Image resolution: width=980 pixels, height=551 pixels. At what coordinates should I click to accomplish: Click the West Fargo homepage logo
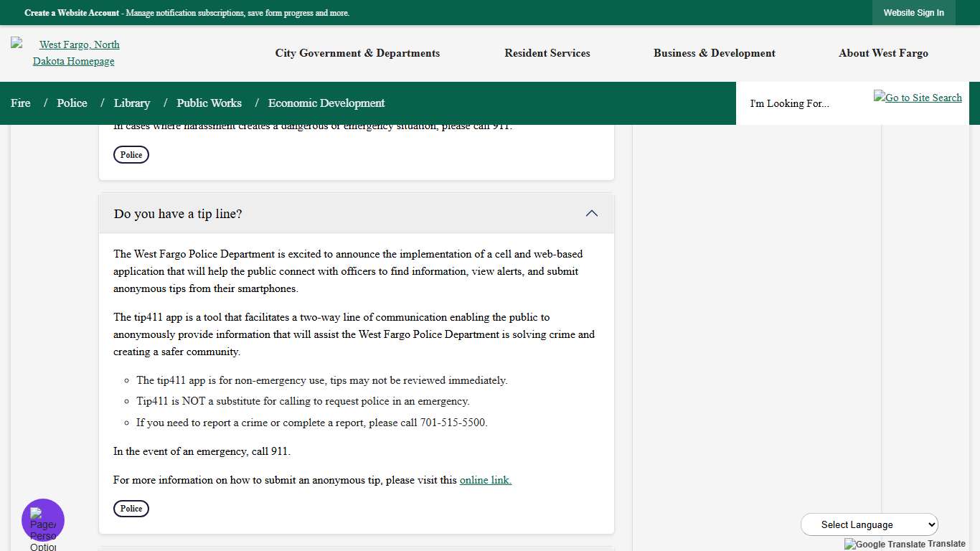pos(73,52)
